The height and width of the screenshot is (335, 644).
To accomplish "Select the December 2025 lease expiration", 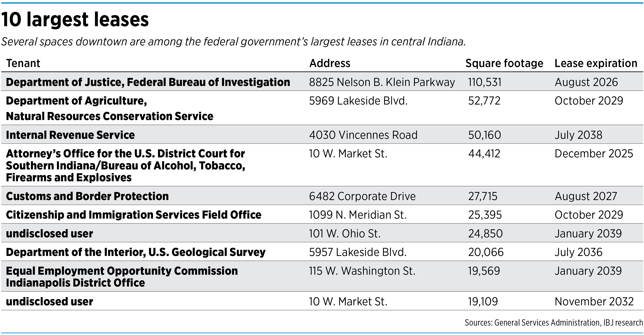I will pyautogui.click(x=594, y=154).
